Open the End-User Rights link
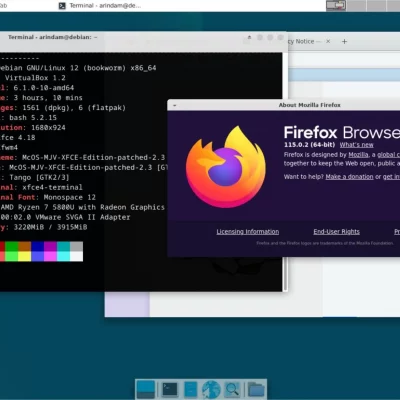 (x=336, y=232)
